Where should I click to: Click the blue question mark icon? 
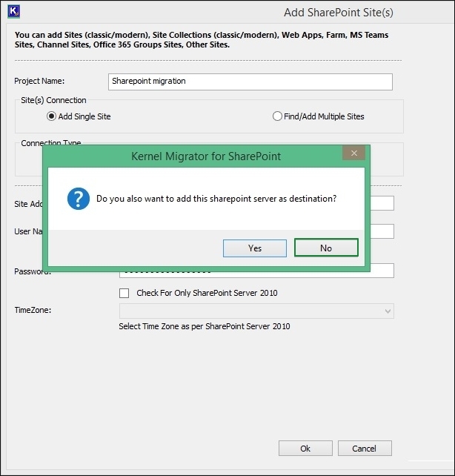click(x=78, y=199)
